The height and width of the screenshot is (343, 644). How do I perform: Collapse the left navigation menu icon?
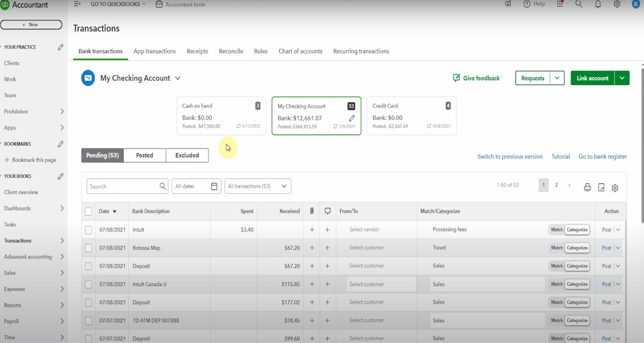pyautogui.click(x=77, y=4)
